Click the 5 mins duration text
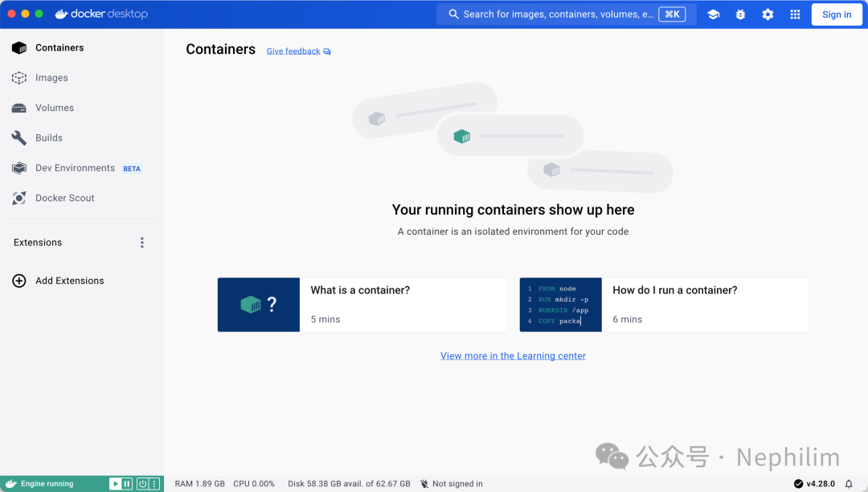The width and height of the screenshot is (868, 492). (x=325, y=319)
